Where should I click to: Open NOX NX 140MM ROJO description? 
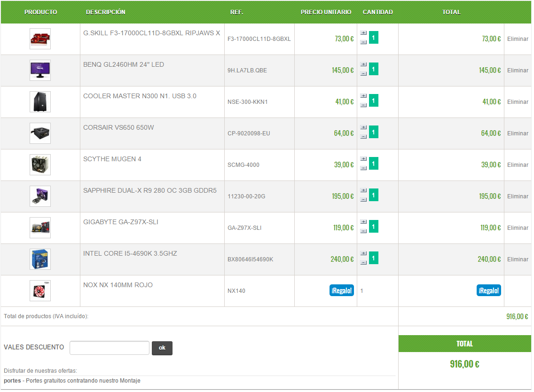118,285
